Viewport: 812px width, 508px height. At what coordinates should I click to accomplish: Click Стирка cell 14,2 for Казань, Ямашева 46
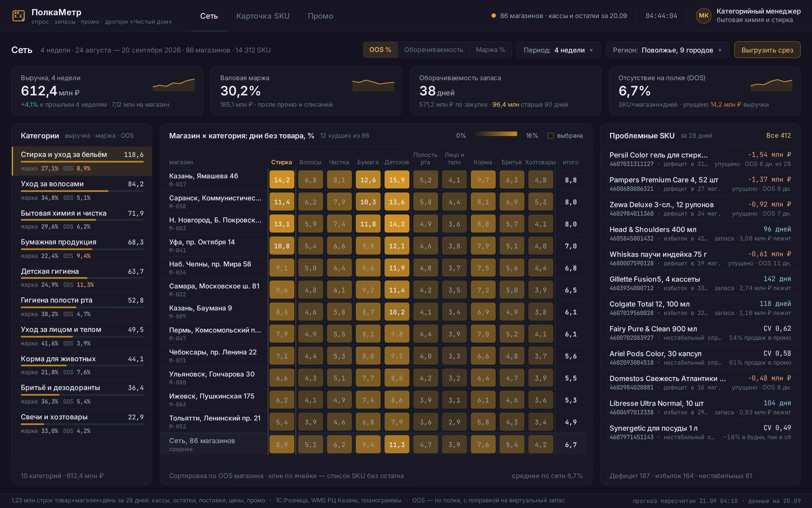(x=282, y=180)
